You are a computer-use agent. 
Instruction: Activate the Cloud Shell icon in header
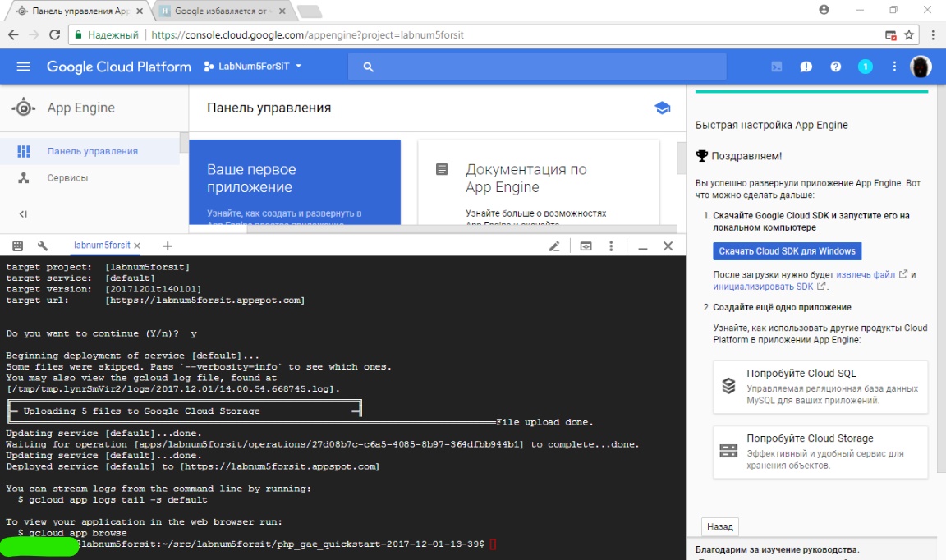pyautogui.click(x=777, y=67)
